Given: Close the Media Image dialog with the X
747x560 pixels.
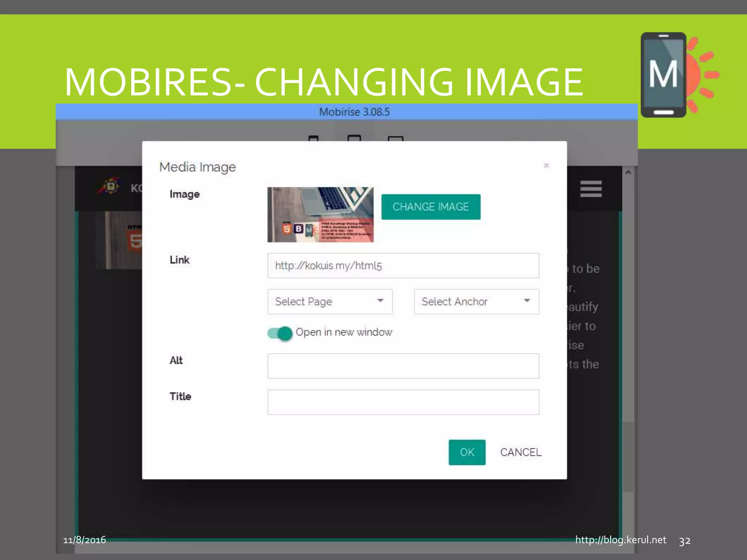Looking at the screenshot, I should click(546, 166).
